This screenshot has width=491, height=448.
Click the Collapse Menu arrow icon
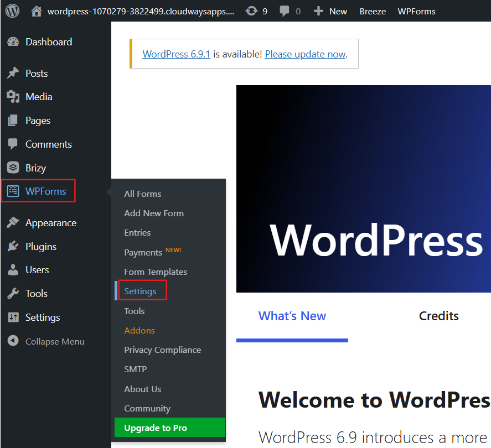pyautogui.click(x=13, y=341)
